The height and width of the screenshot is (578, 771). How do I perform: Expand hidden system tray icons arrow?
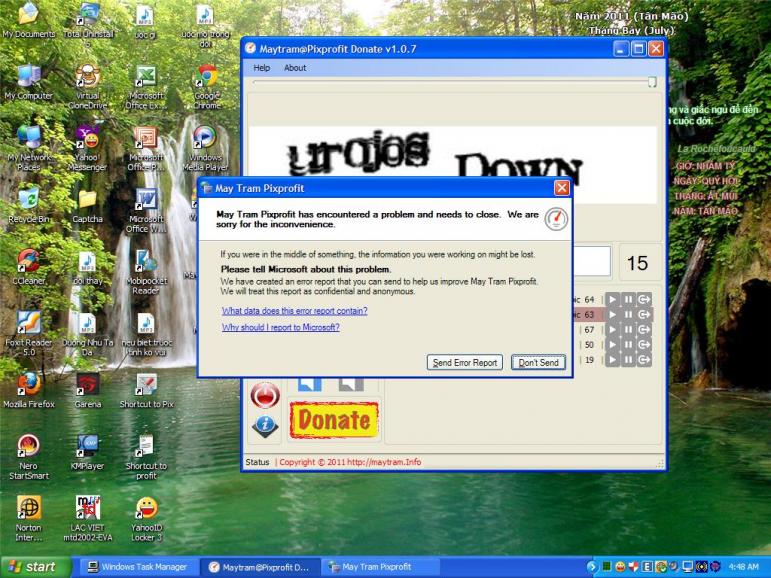coord(592,567)
